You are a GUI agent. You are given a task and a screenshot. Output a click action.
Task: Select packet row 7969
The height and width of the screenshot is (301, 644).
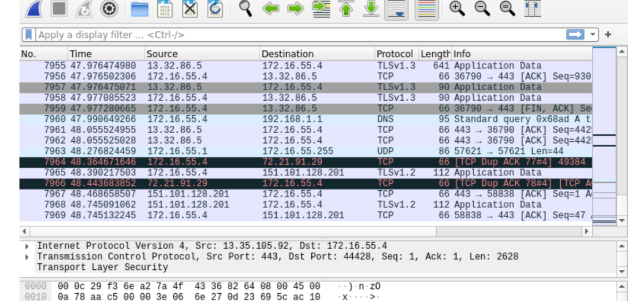point(306,215)
